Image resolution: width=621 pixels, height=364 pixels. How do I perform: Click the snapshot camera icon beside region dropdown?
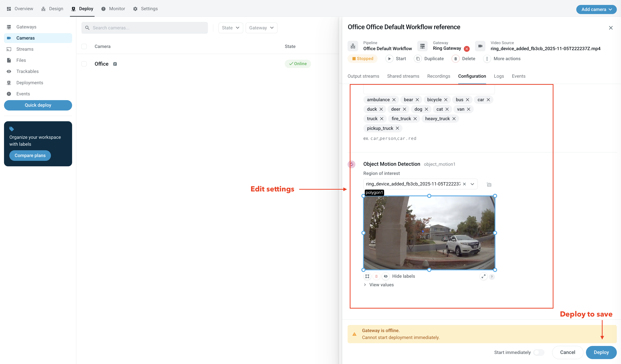pyautogui.click(x=489, y=185)
